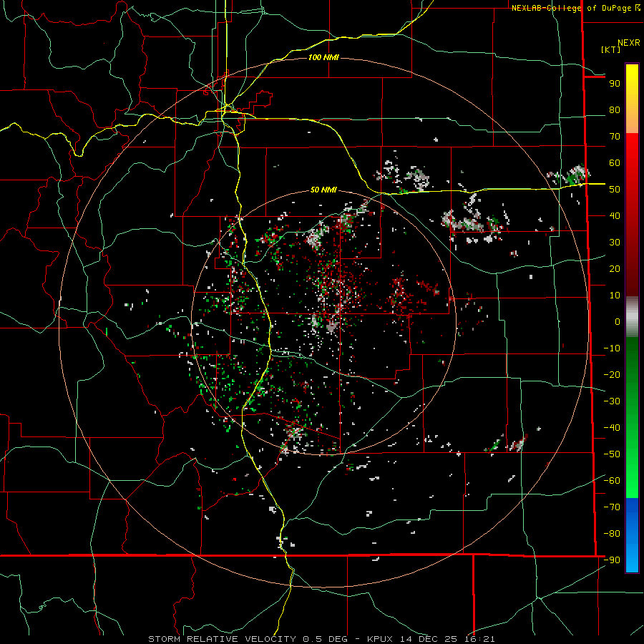This screenshot has width=644, height=644.
Task: Click the legend value 10
Action: click(x=615, y=296)
